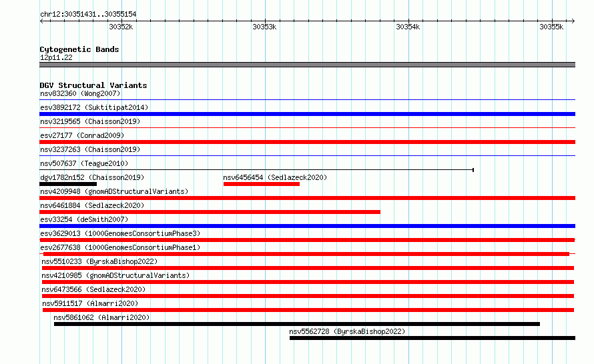The image size is (594, 364).
Task: Open variant nsv832360 (Wong2007) label
Action: point(80,93)
